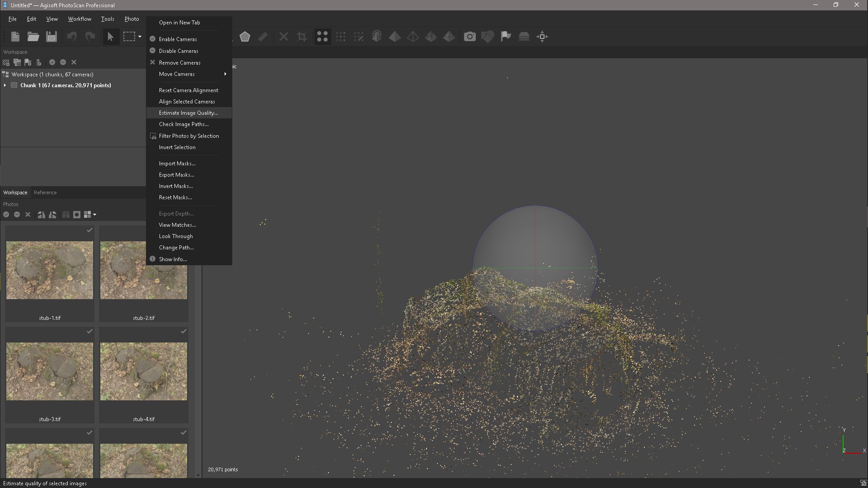
Task: Click the Crop Selection toolbar icon
Action: 302,37
